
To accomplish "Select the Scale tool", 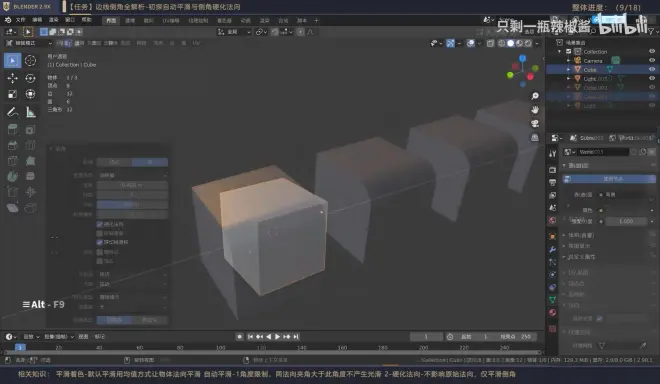I will pyautogui.click(x=13, y=94).
